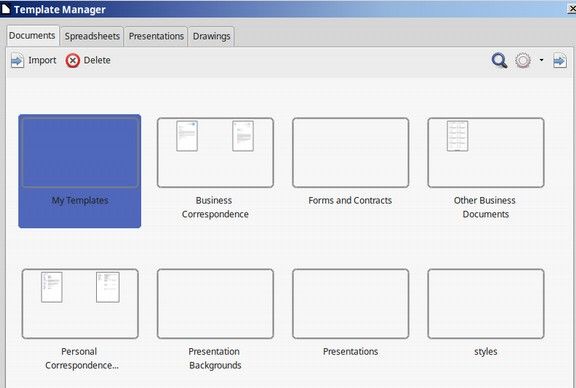
Task: Click the far-right page arrow icon
Action: (x=560, y=61)
